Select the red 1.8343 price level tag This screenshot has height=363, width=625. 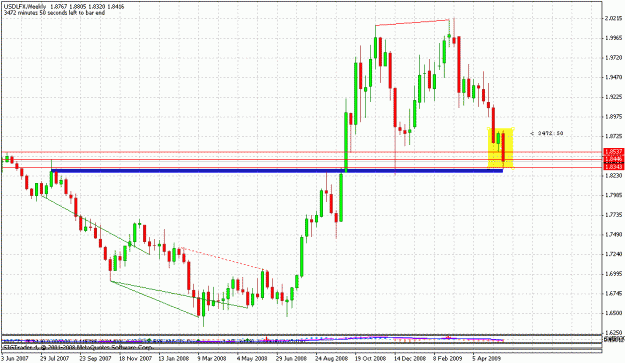(614, 167)
